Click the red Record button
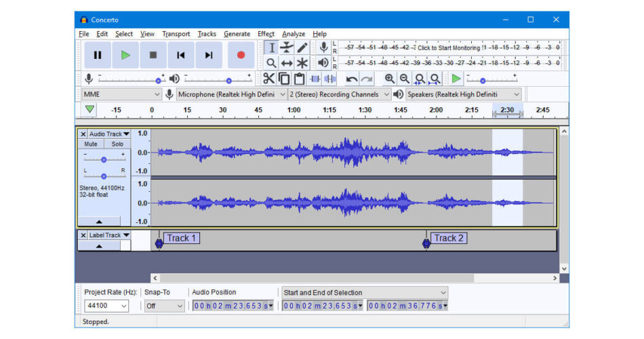 (240, 56)
